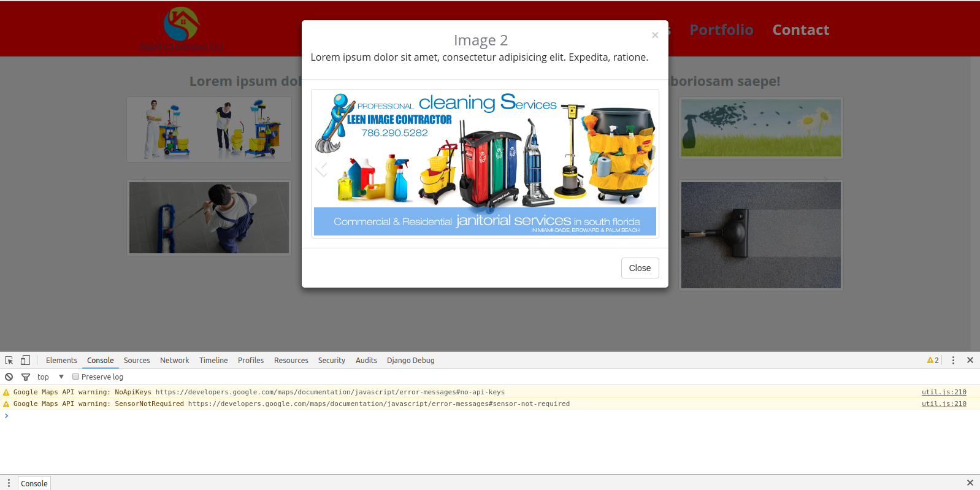Open the top execution context dropdown
This screenshot has width=980, height=490.
(51, 377)
